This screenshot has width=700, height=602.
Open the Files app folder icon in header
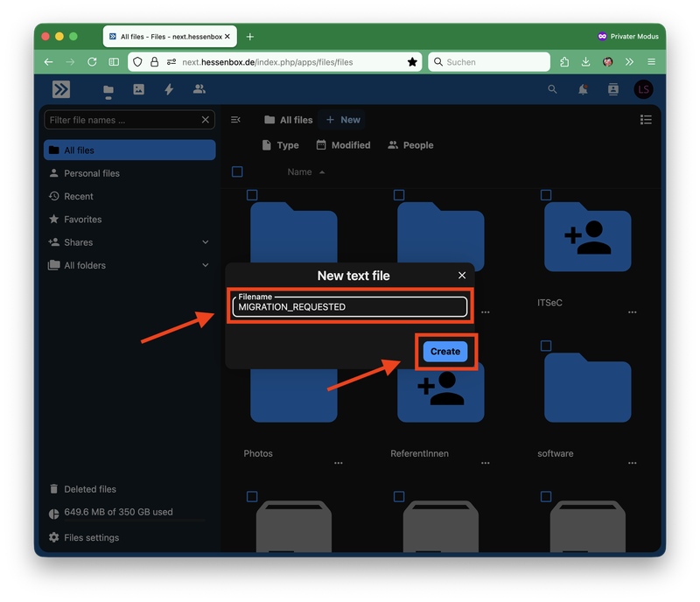tap(108, 91)
